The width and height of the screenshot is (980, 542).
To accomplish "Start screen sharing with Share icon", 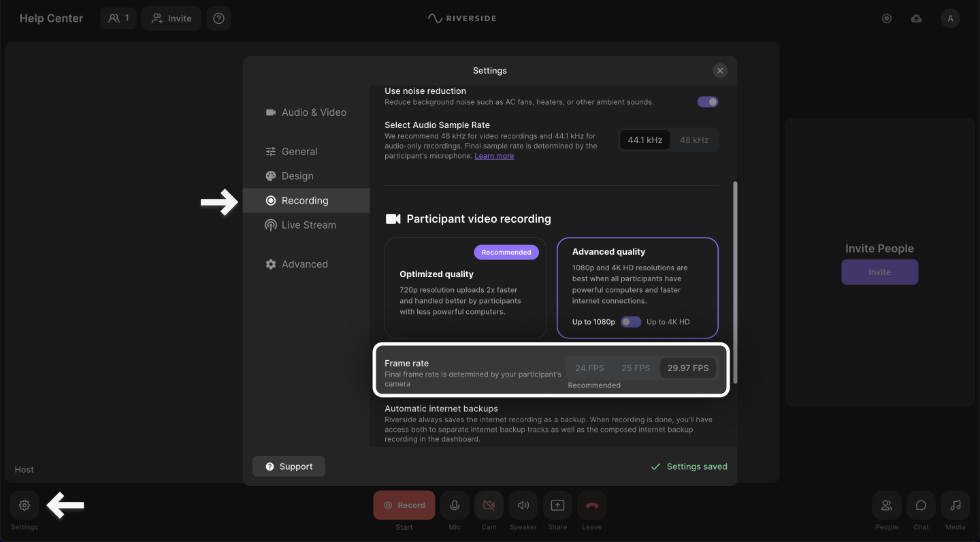I will tap(557, 505).
